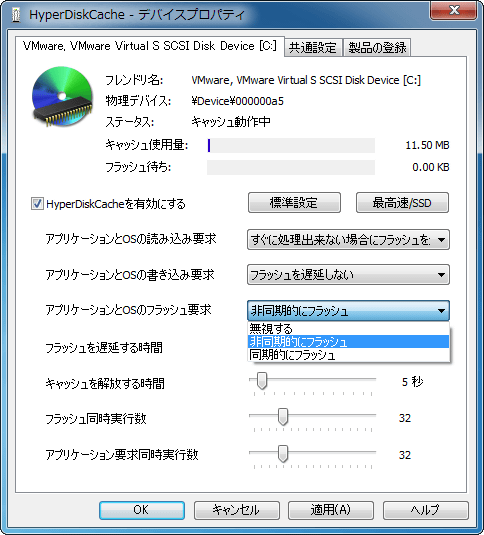Screen dimensions: 484x535
Task: Click the アプリケーション要求同時実行数 slider thumb
Action: coord(283,453)
